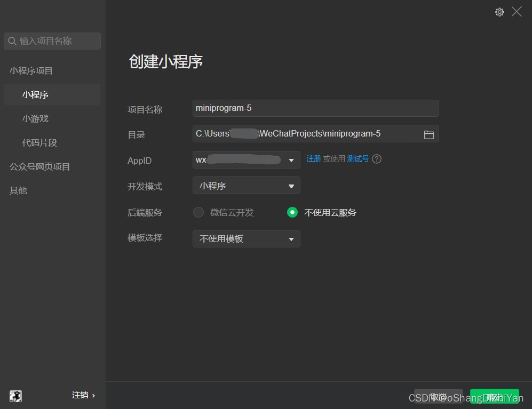Click the 项目名称 input field
The height and width of the screenshot is (409, 532).
click(315, 108)
